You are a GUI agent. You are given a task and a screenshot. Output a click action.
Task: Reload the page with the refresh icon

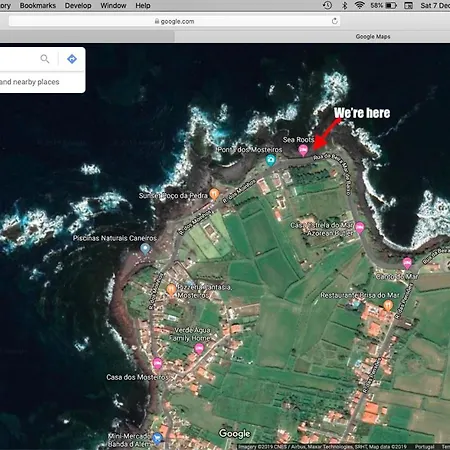(x=334, y=21)
